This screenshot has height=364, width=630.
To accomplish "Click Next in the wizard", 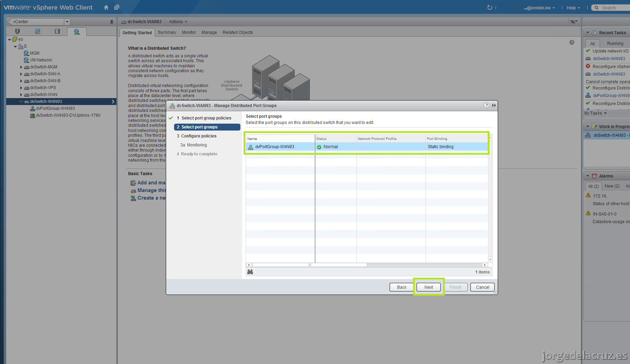I will pos(428,287).
